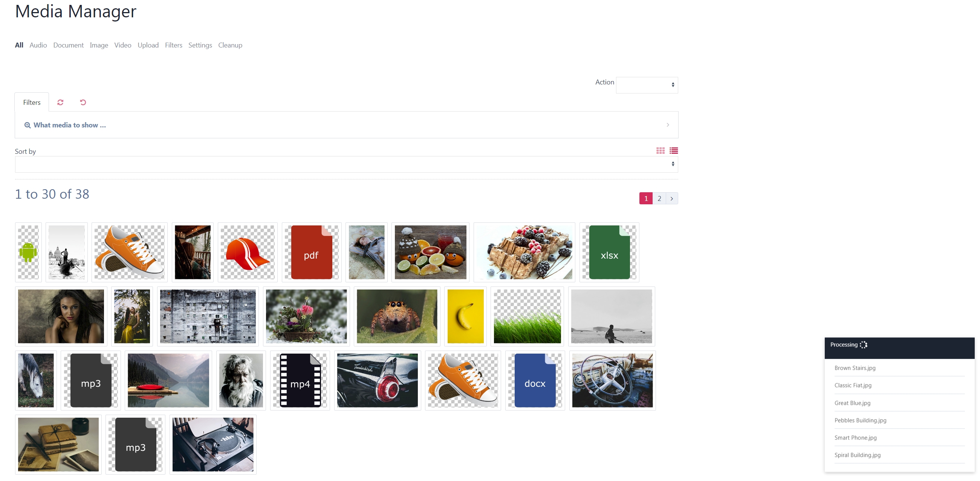Open the Action dropdown

tap(647, 85)
